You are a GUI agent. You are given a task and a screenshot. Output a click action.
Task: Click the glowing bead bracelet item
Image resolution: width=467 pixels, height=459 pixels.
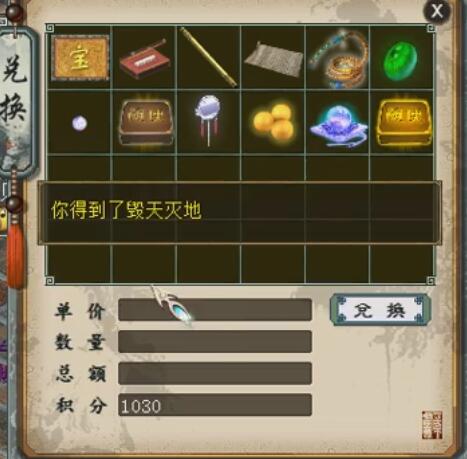click(338, 59)
